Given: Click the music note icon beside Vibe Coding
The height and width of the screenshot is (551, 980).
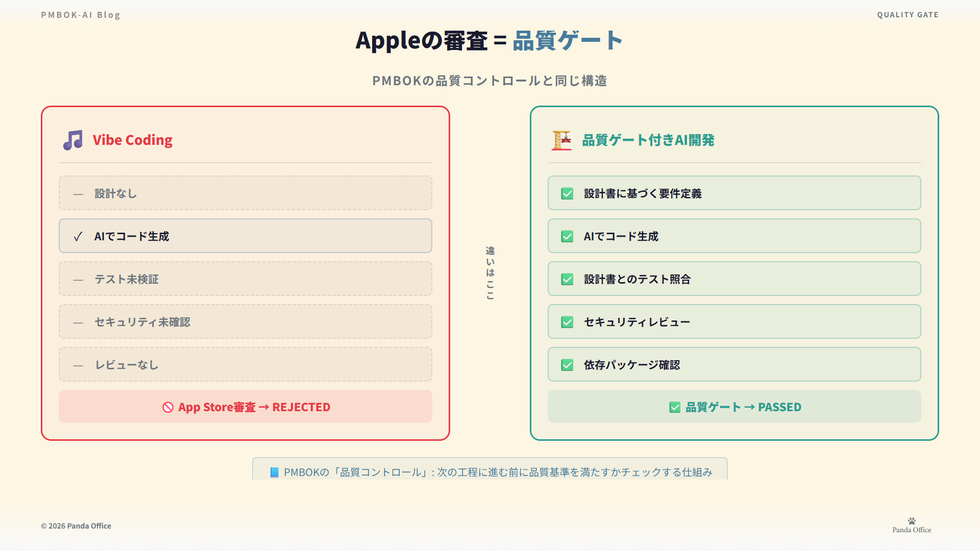Looking at the screenshot, I should point(73,140).
